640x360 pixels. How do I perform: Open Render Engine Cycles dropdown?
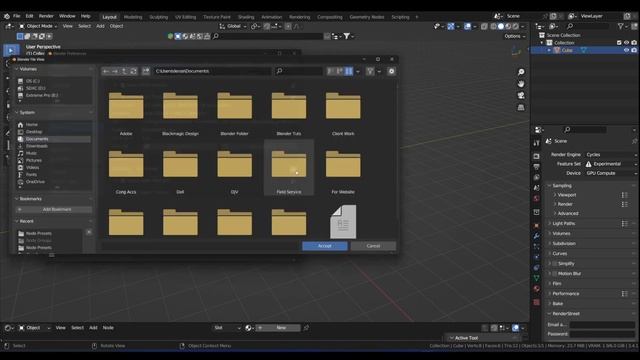(611, 155)
